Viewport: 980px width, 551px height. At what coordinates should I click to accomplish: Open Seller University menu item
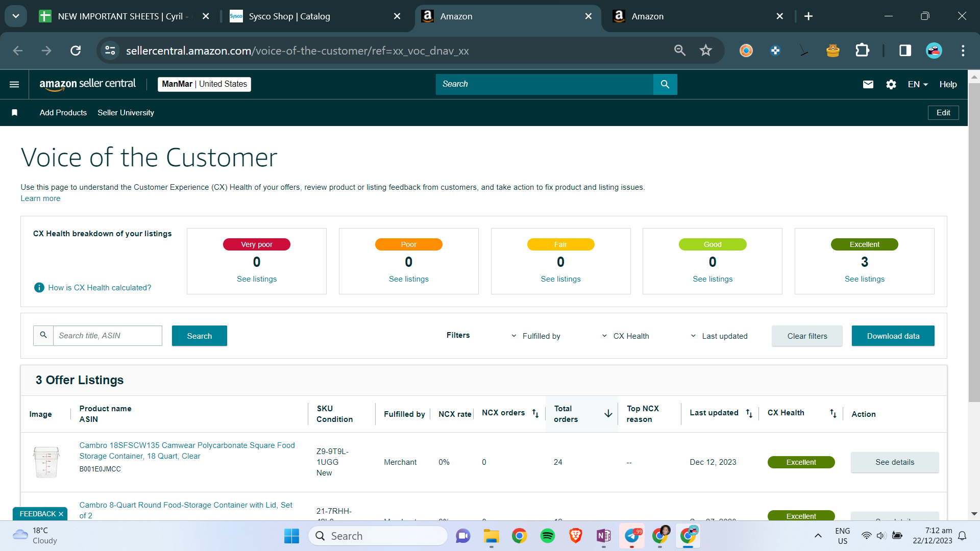tap(126, 113)
